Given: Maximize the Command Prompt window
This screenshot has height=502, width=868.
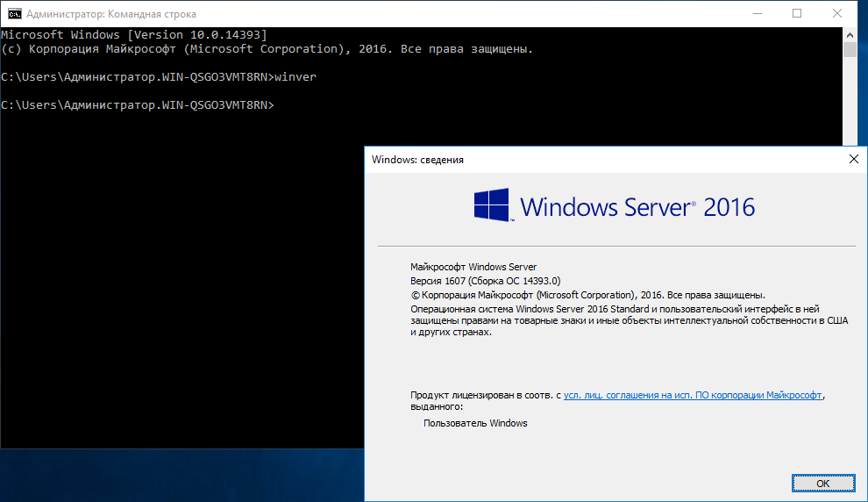Looking at the screenshot, I should pyautogui.click(x=797, y=13).
